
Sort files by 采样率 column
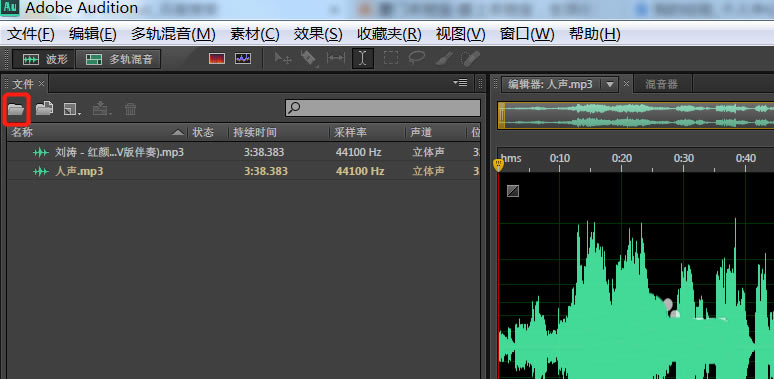(x=367, y=132)
